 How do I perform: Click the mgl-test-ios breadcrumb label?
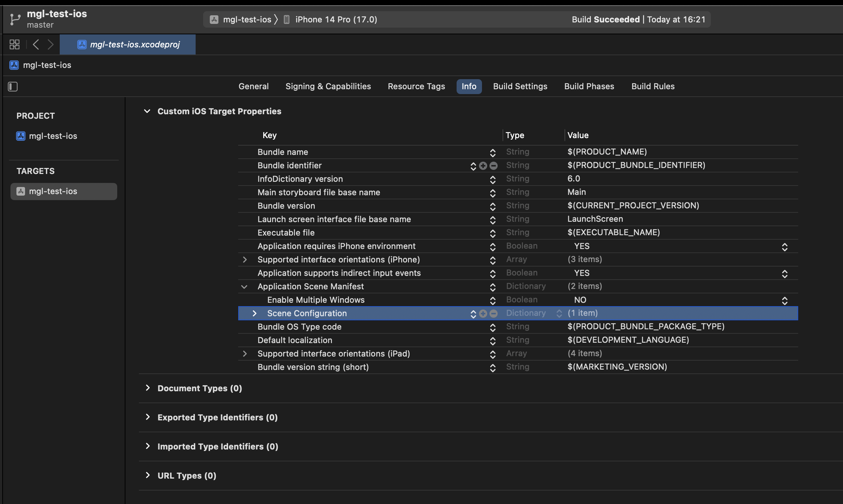(x=47, y=65)
